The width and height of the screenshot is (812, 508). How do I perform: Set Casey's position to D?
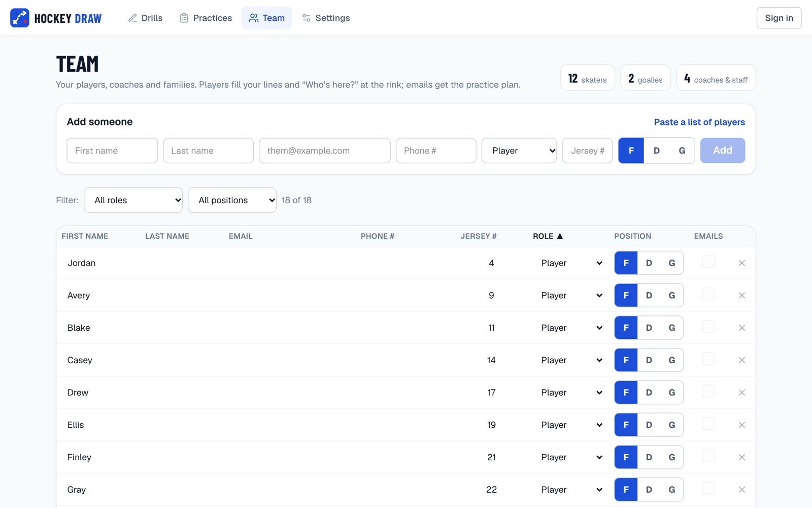pos(649,360)
